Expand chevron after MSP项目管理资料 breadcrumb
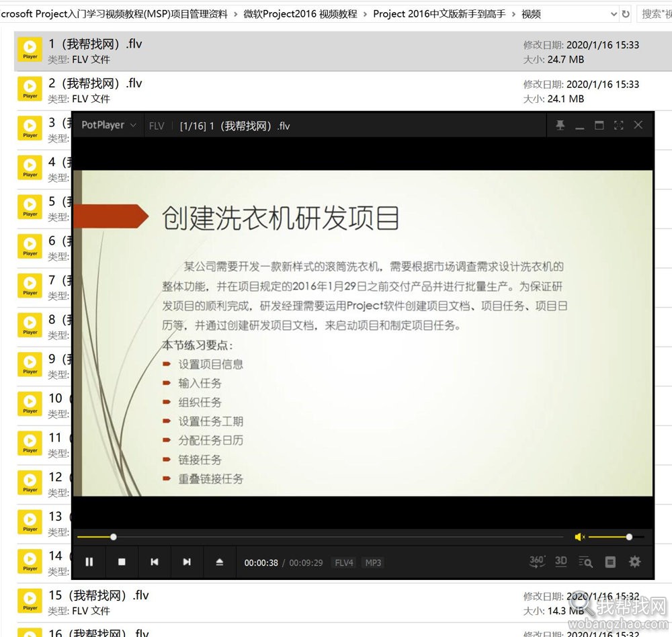 click(x=235, y=14)
